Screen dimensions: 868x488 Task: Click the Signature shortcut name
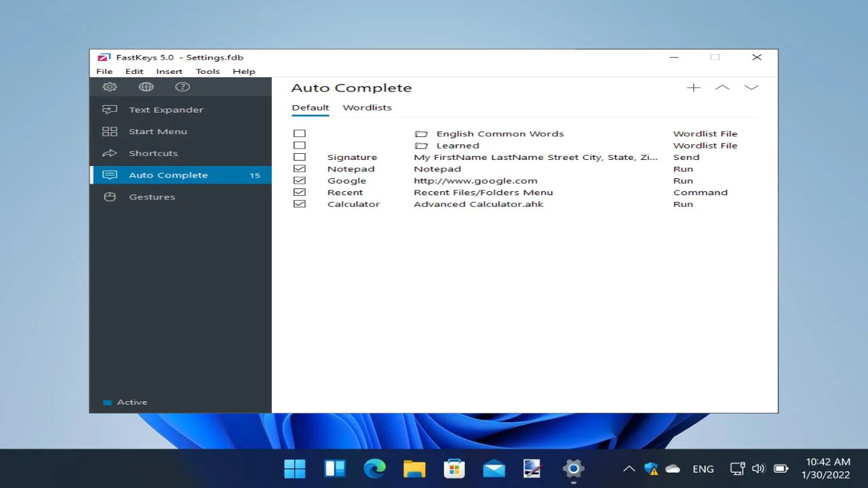coord(352,157)
